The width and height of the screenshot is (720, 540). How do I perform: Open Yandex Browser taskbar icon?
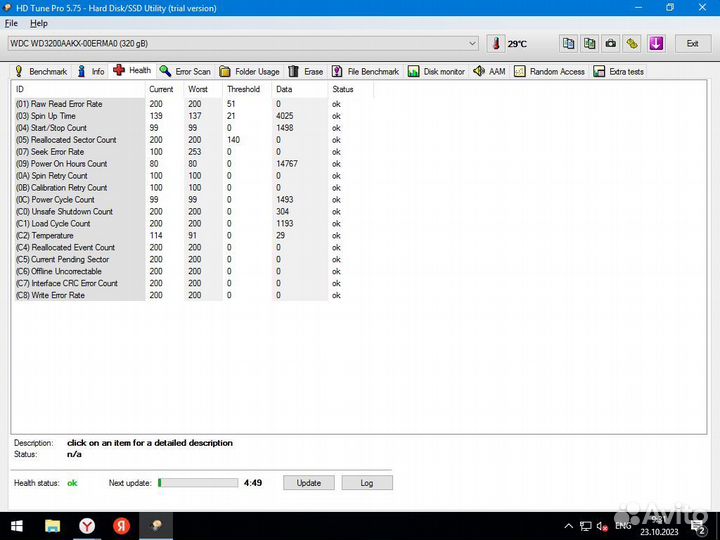pyautogui.click(x=87, y=526)
